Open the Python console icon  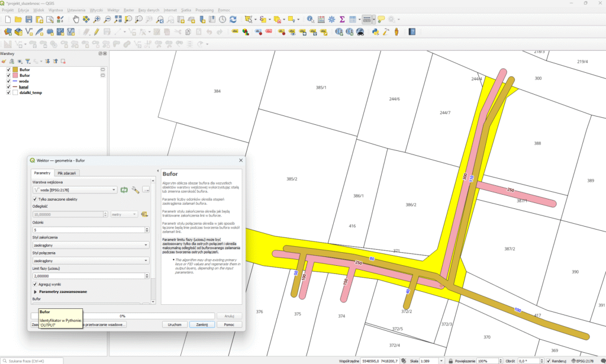click(375, 32)
